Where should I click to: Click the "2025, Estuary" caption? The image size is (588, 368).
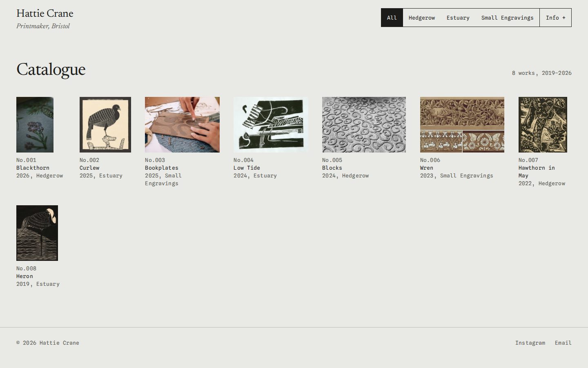pyautogui.click(x=101, y=175)
